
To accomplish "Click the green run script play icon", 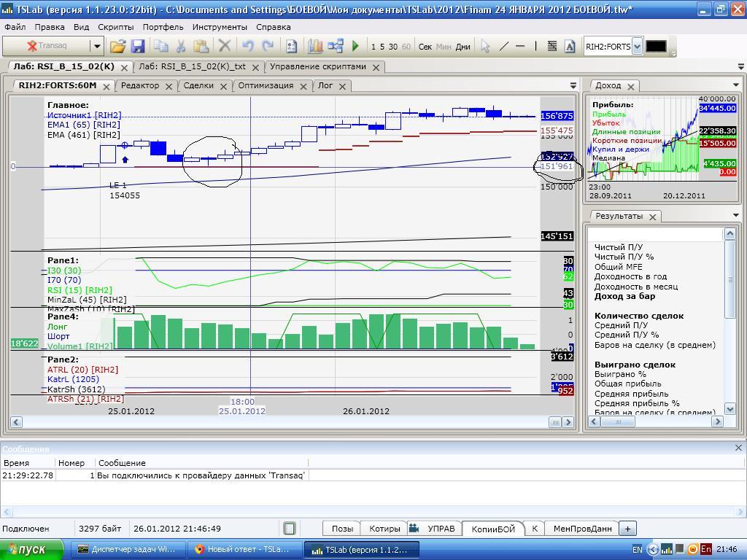I will tap(355, 46).
